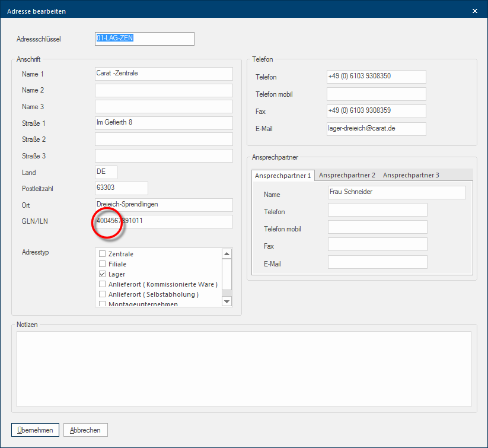Click the Postleitzahl input field
This screenshot has height=448, width=488.
point(121,188)
